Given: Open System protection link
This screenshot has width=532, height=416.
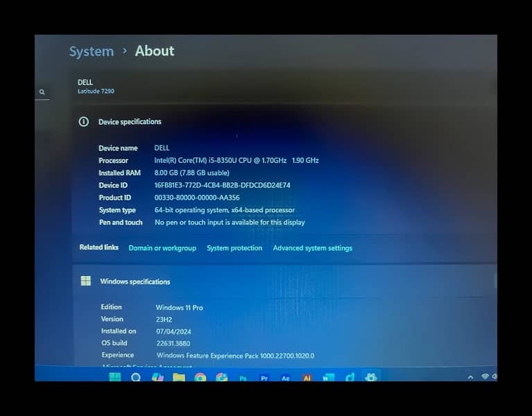Looking at the screenshot, I should pyautogui.click(x=234, y=248).
